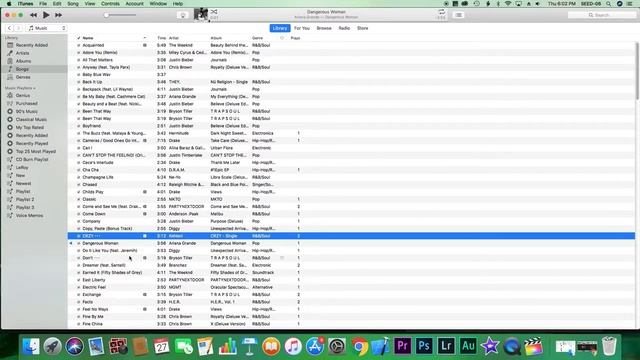Screen dimensions: 640x360
Task: Open Recently Added in the Library sidebar
Action: click(32, 45)
